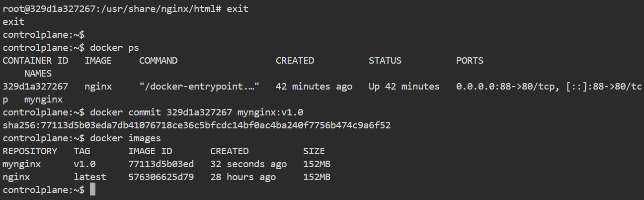The width and height of the screenshot is (644, 200).
Task: Click the "42 minutes ago" created value
Action: click(x=314, y=87)
